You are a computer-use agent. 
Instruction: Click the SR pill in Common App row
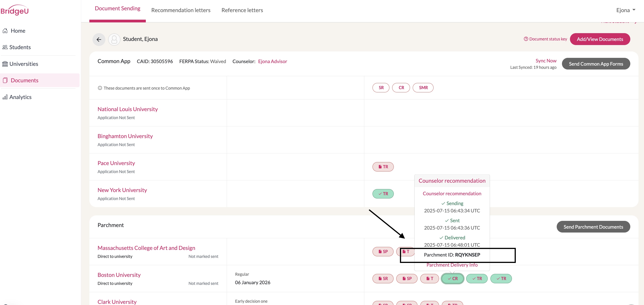[x=381, y=88]
